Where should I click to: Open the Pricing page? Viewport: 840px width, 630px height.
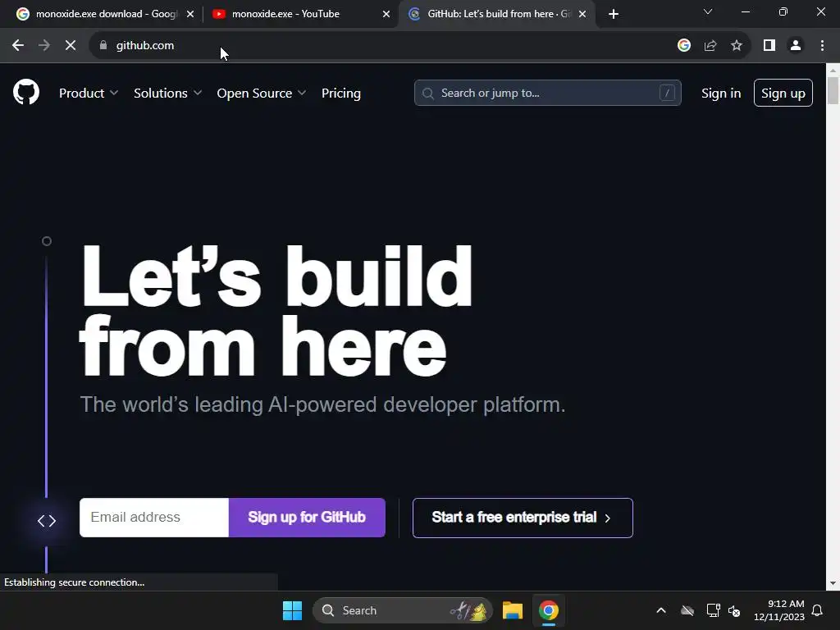[x=340, y=94]
